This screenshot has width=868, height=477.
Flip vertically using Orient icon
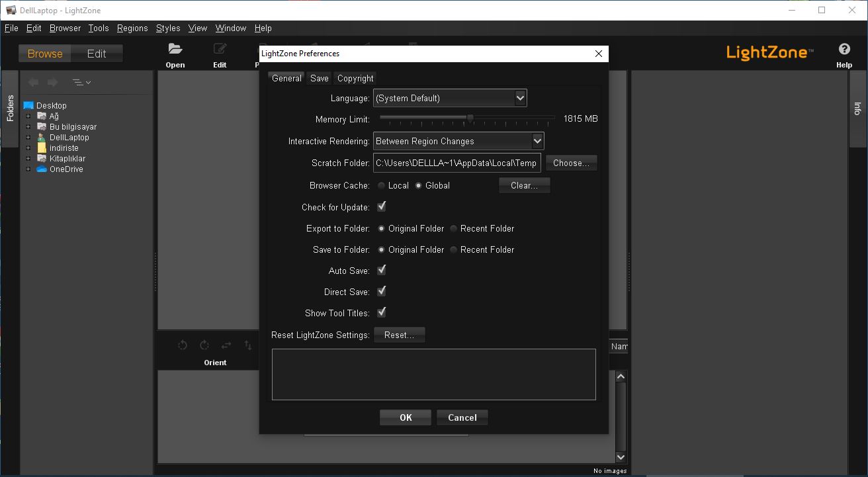[248, 345]
